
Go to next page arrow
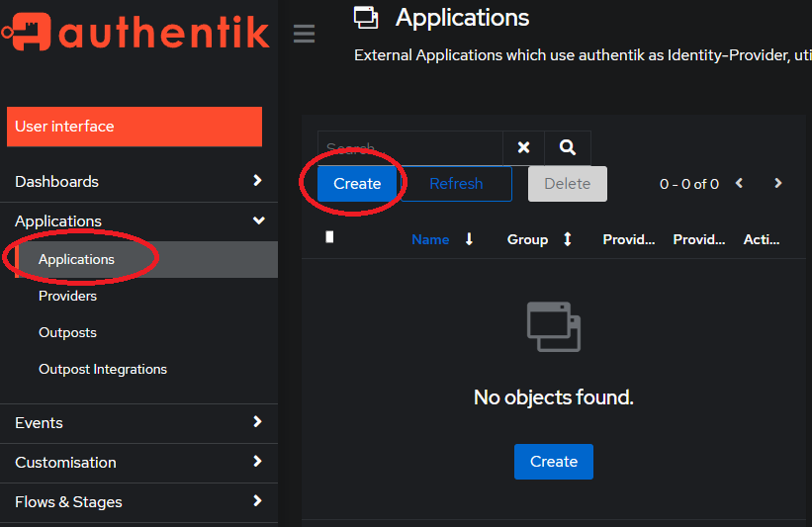tap(777, 183)
